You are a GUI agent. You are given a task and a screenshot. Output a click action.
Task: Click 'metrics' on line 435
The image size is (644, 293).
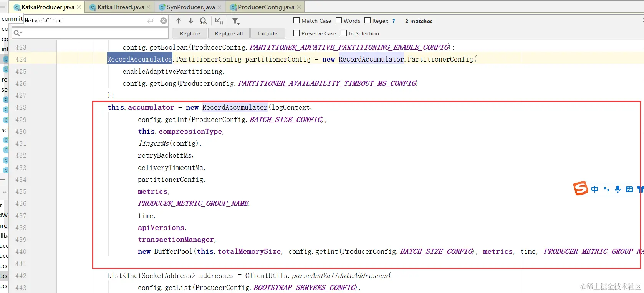coord(152,191)
